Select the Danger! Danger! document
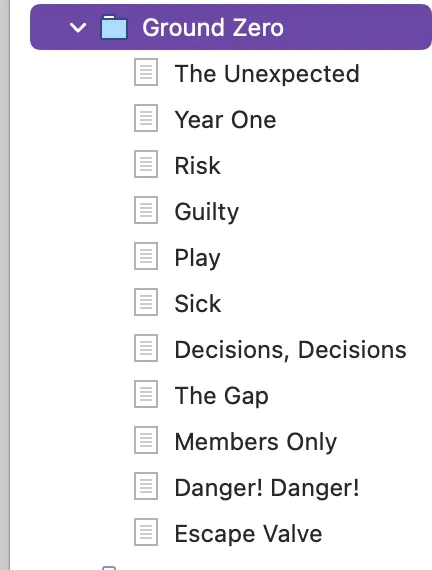The image size is (432, 570). tap(267, 488)
